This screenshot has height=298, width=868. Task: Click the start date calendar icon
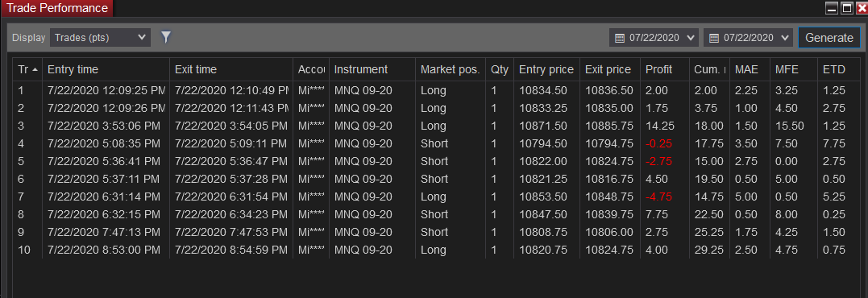[x=620, y=38]
